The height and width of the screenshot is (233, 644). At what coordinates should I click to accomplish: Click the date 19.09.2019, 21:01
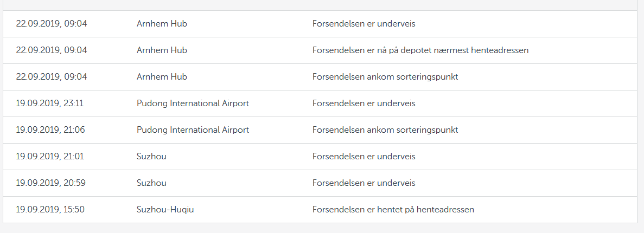[50, 156]
